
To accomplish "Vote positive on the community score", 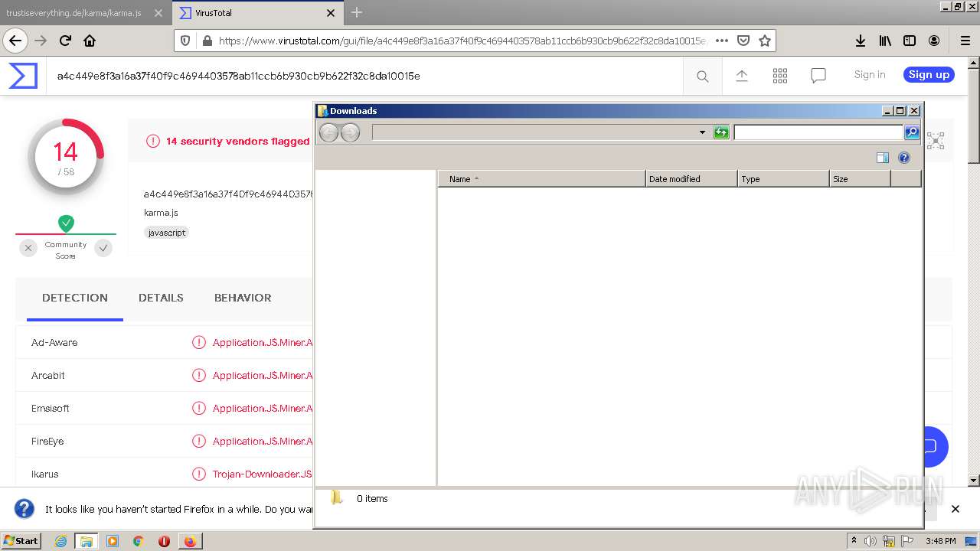I will coord(103,248).
